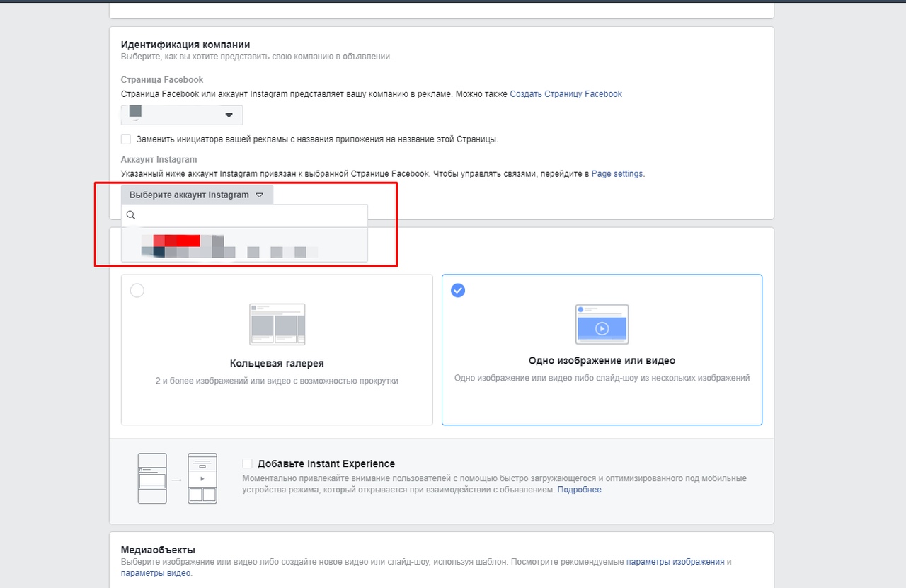Enable the Добавьте Instant Experience checkbox
The width and height of the screenshot is (906, 588).
(247, 463)
